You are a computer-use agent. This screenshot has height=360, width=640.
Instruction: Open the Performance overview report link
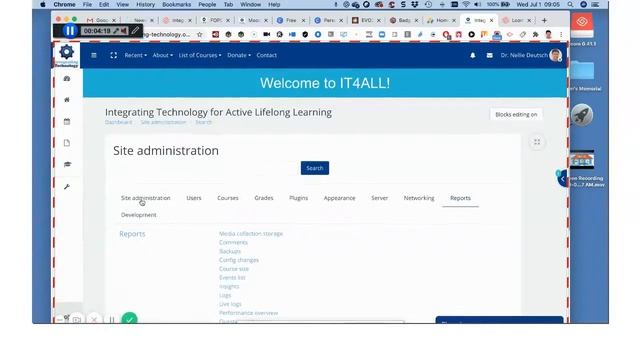249,313
